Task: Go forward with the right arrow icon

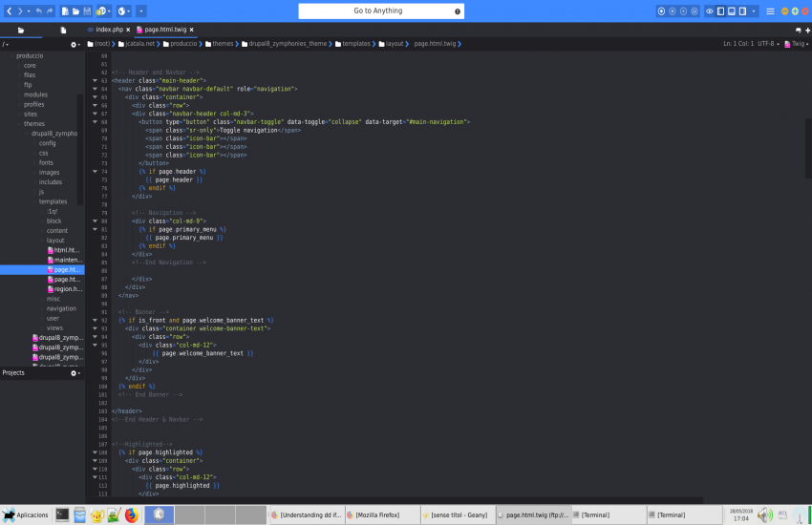Action: point(20,10)
